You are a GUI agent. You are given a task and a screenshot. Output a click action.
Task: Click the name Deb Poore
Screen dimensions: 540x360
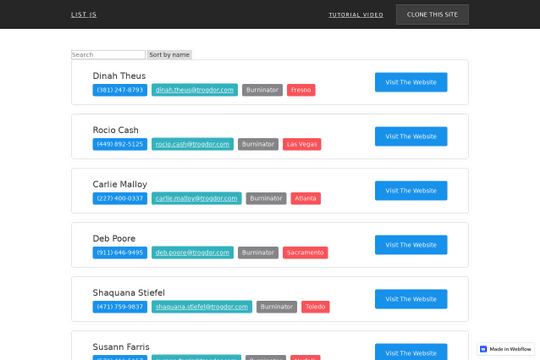[114, 238]
